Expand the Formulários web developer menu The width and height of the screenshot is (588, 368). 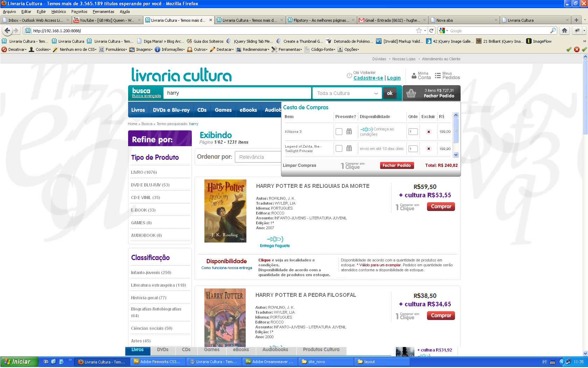[113, 49]
